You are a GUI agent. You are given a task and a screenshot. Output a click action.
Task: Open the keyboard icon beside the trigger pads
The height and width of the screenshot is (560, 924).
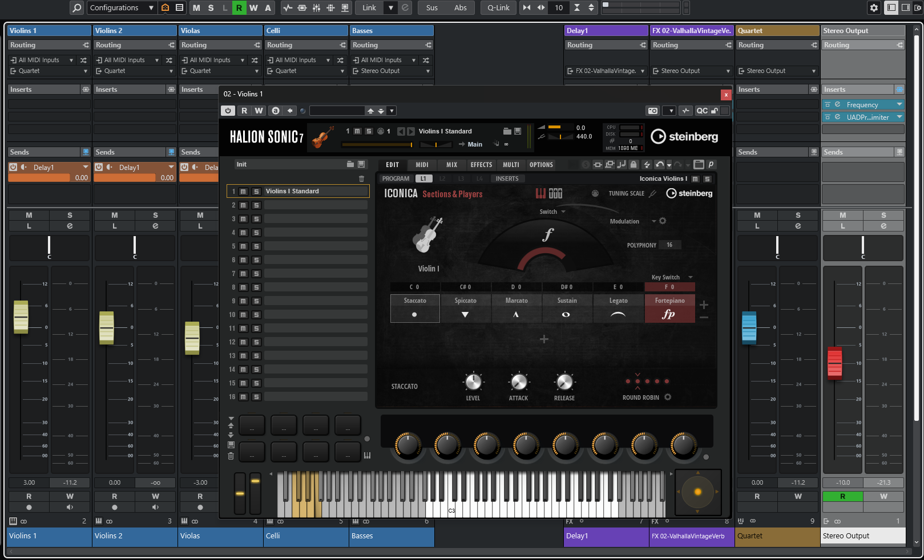pyautogui.click(x=367, y=455)
